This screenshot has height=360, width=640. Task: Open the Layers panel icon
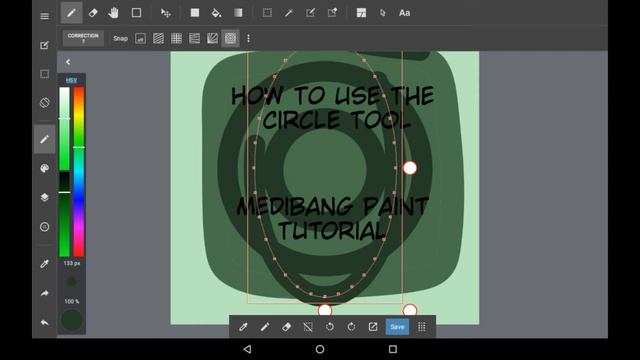coord(44,198)
